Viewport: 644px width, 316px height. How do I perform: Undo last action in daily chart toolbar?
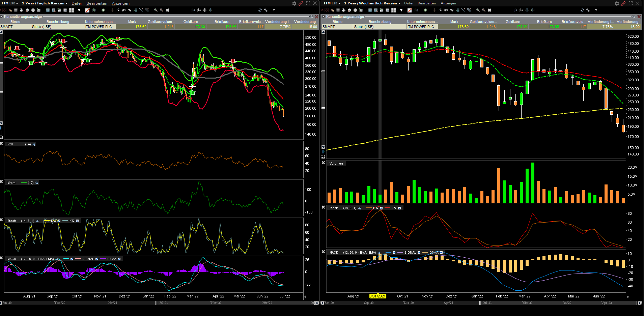pos(124,10)
